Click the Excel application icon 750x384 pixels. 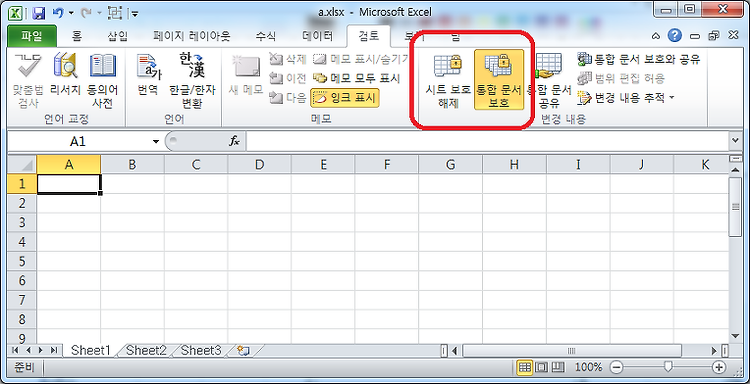(15, 12)
